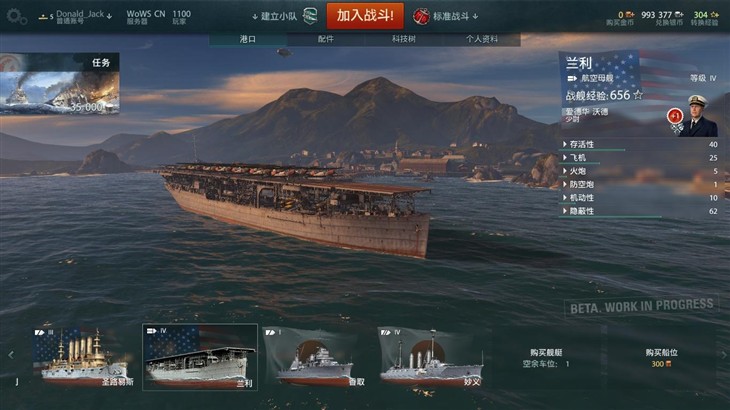Click the free experience star icon
The height and width of the screenshot is (410, 730).
tap(715, 15)
